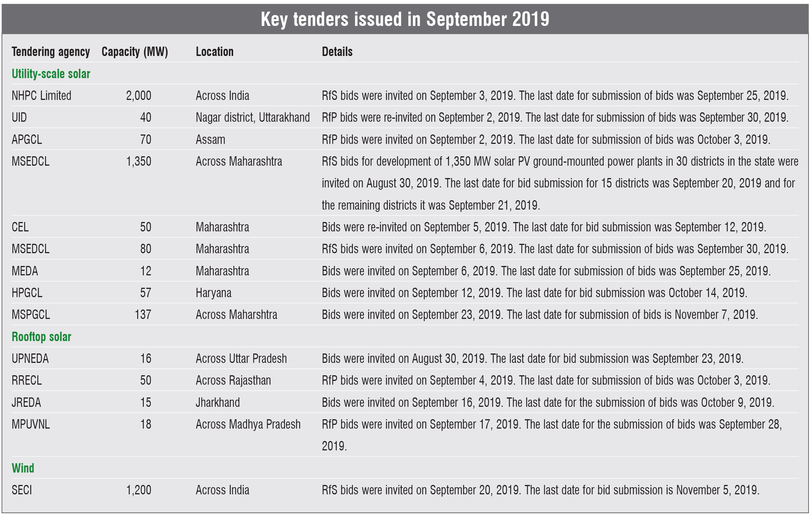Screen dimensions: 812x515
Task: Click the 1,350 capacity value for MSEDCL
Action: pyautogui.click(x=139, y=162)
